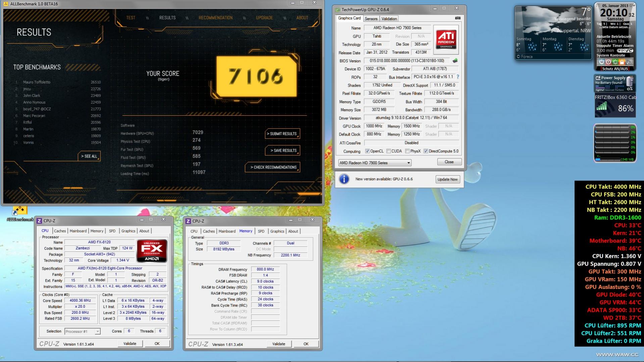
Task: Open the AMD Radeon HD 7900 Series card dropdown
Action: pyautogui.click(x=375, y=163)
